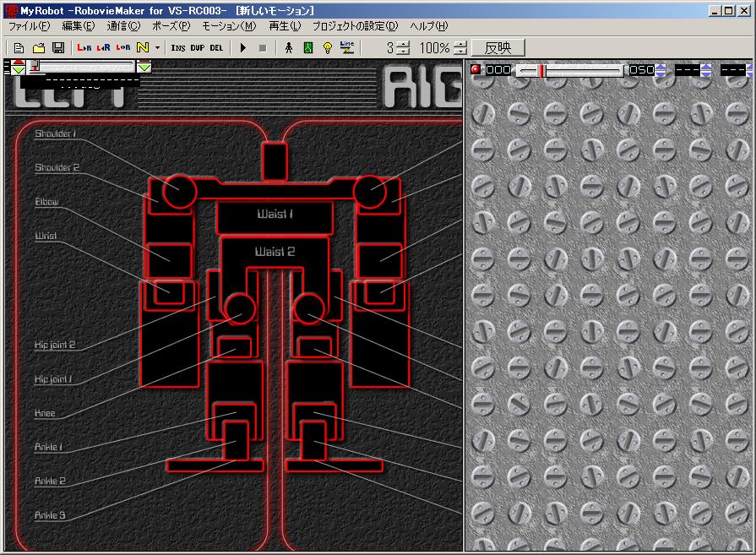Select the Waist 1 block on the robot
The width and height of the screenshot is (756, 555).
[x=275, y=217]
